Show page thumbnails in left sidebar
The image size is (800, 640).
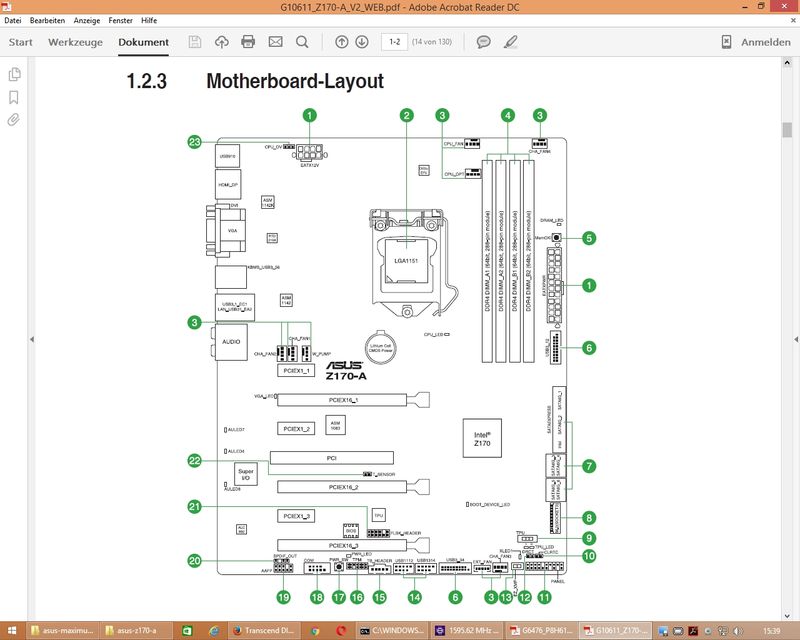(14, 75)
